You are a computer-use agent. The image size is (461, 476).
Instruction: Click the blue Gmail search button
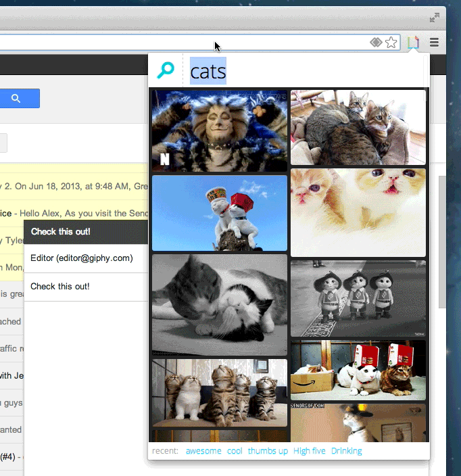coord(20,98)
